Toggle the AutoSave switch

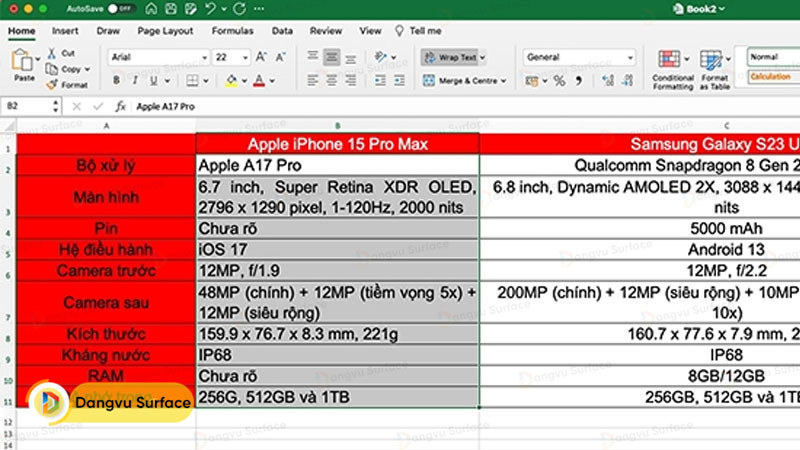click(119, 9)
